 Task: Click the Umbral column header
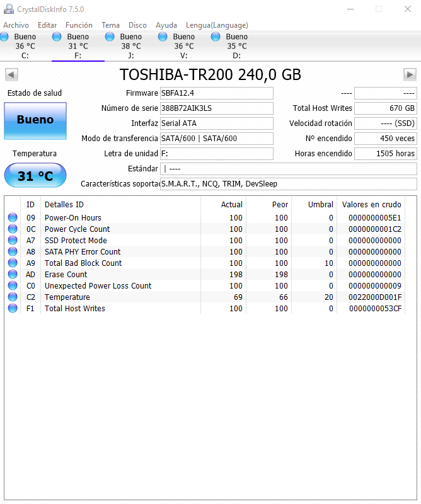pos(314,204)
